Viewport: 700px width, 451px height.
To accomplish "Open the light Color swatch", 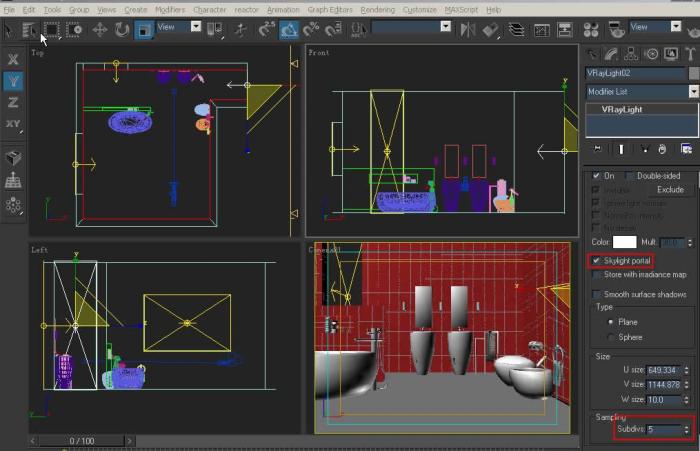I will (625, 242).
